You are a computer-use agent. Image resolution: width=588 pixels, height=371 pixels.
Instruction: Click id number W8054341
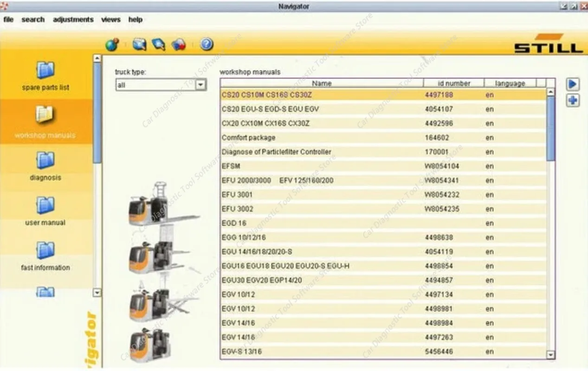coord(442,180)
